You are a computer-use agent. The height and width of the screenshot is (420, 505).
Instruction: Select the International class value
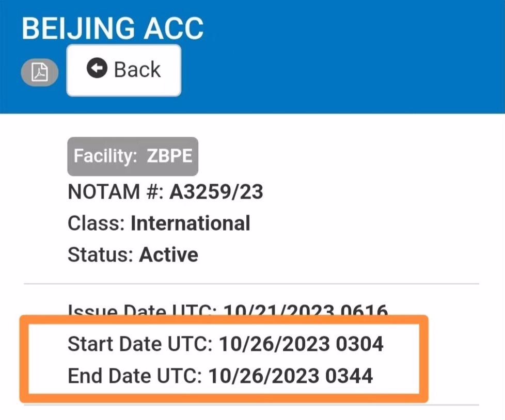[190, 223]
